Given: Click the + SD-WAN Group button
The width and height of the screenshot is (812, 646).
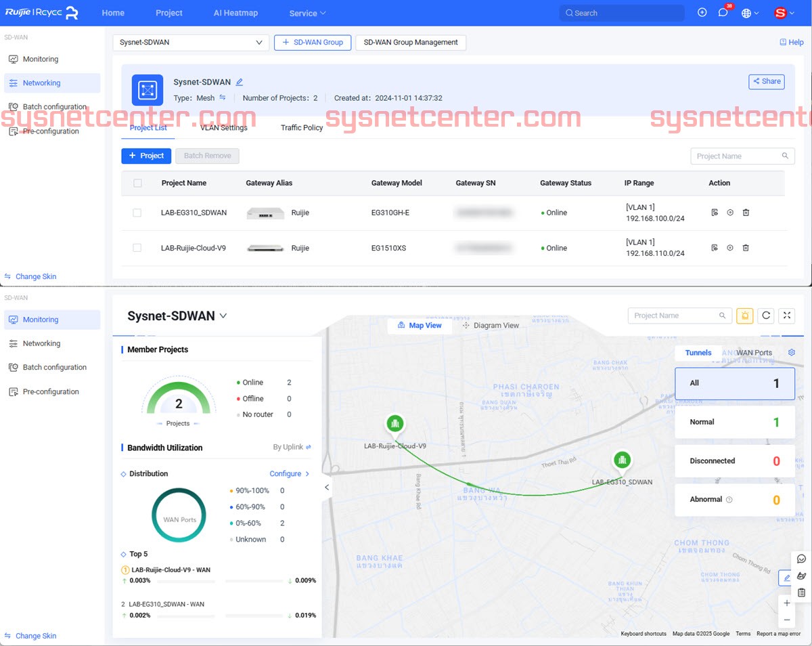Looking at the screenshot, I should [313, 42].
